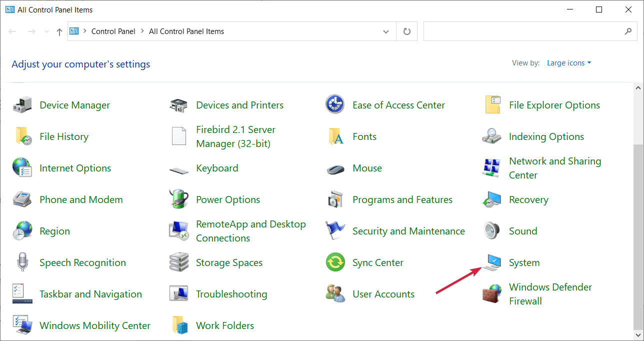Click the File Explorer Options icon
The width and height of the screenshot is (644, 341).
coord(492,105)
